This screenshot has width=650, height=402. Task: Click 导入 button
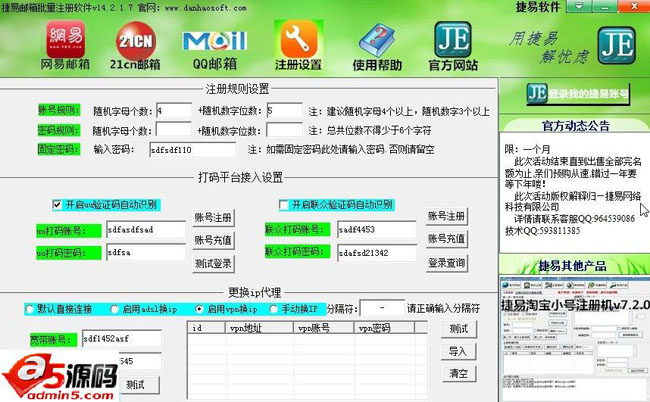(459, 352)
